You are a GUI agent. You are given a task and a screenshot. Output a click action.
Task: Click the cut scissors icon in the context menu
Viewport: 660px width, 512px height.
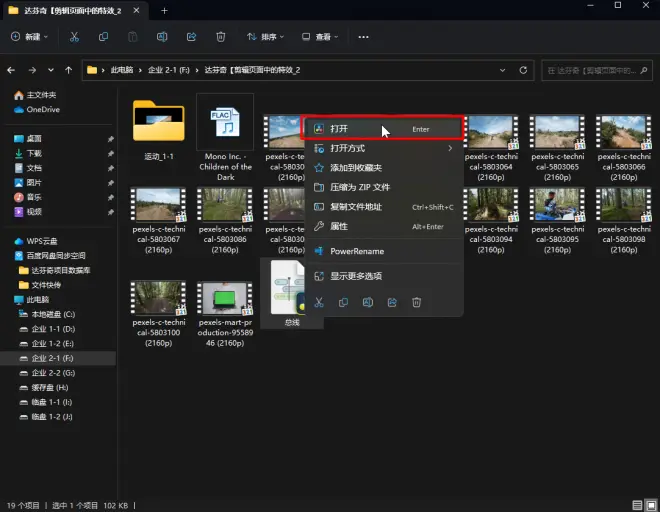tap(319, 302)
